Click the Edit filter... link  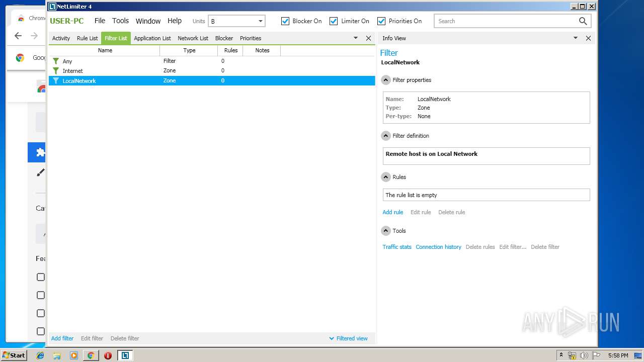[513, 247]
